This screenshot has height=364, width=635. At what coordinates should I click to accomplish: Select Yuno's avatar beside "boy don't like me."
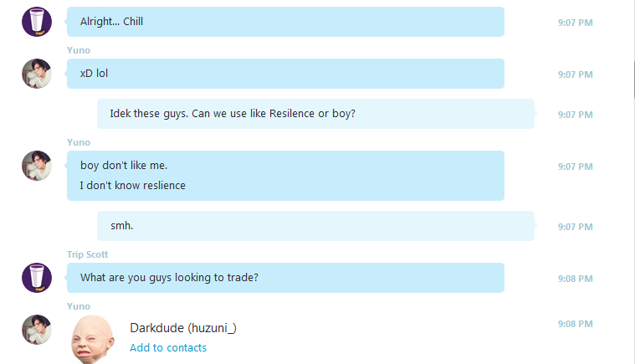point(37,166)
